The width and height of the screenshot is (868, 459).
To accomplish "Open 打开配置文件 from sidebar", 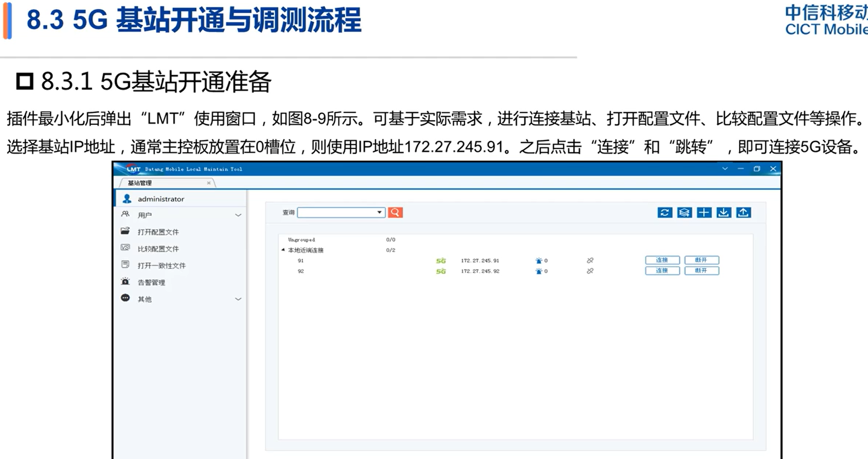I will (158, 232).
